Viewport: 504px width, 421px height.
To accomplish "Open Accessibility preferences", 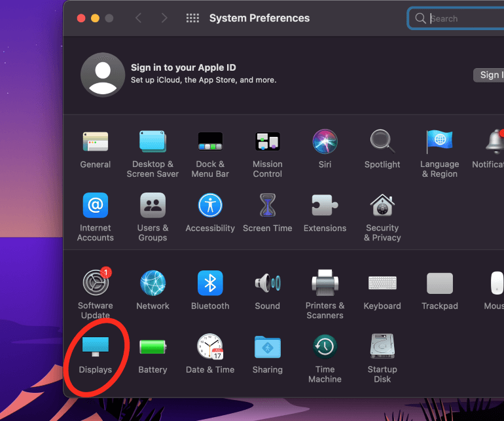I will (210, 206).
